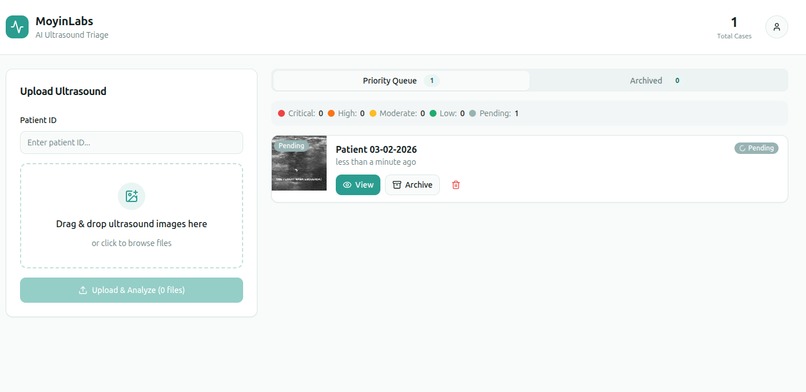Click the MoyinLabs pulse logo icon
Viewport: 806px width, 392px height.
(17, 27)
